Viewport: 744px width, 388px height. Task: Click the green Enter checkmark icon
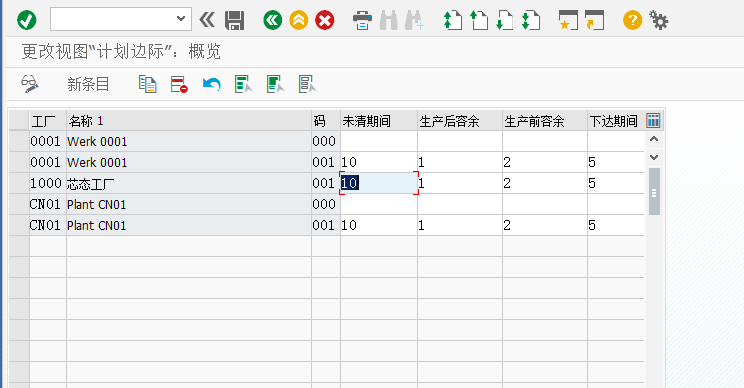coord(27,20)
